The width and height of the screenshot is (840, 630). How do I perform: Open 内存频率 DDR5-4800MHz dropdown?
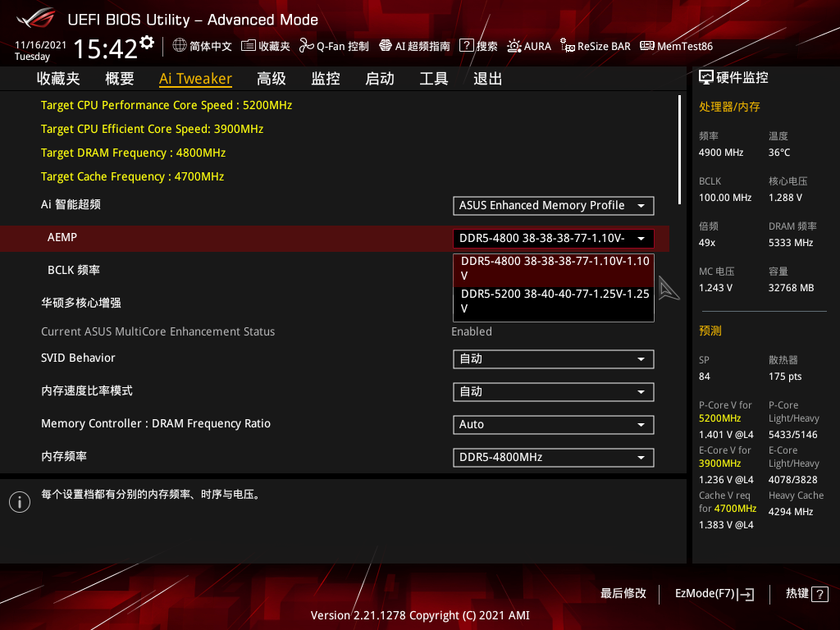(x=554, y=458)
